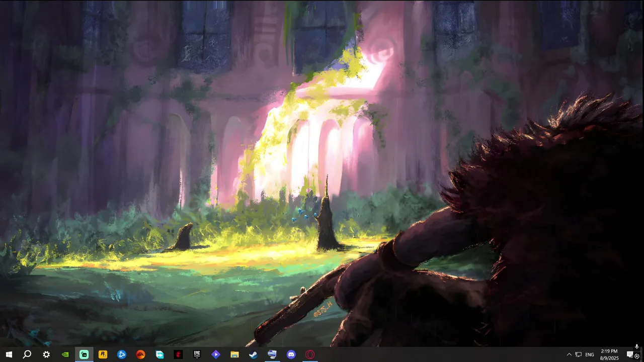Open the purple play-arrow app icon

click(x=216, y=354)
